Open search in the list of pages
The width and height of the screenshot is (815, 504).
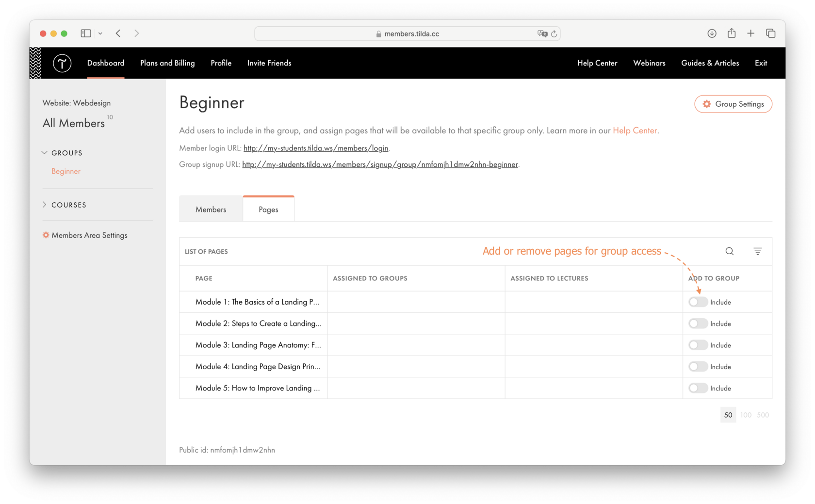(x=730, y=251)
